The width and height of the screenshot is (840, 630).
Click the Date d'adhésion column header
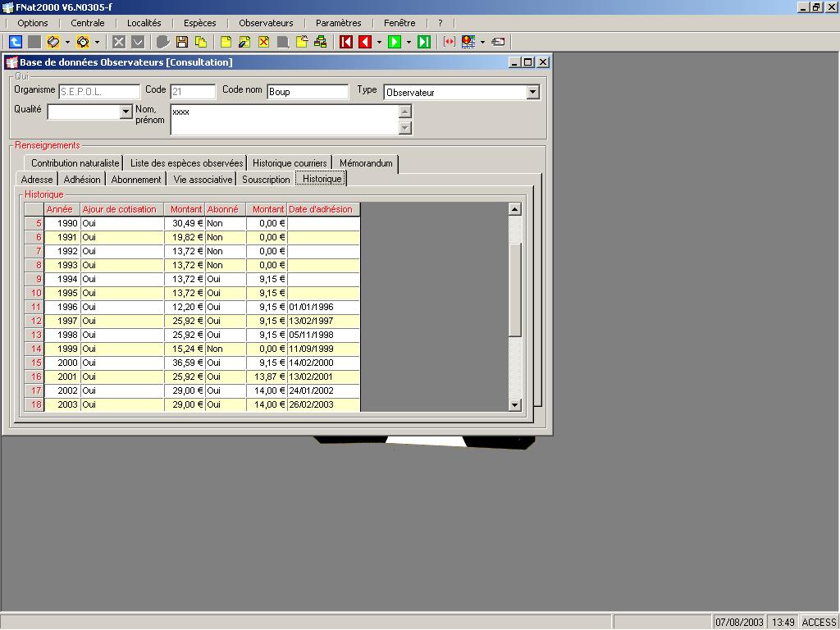point(323,209)
